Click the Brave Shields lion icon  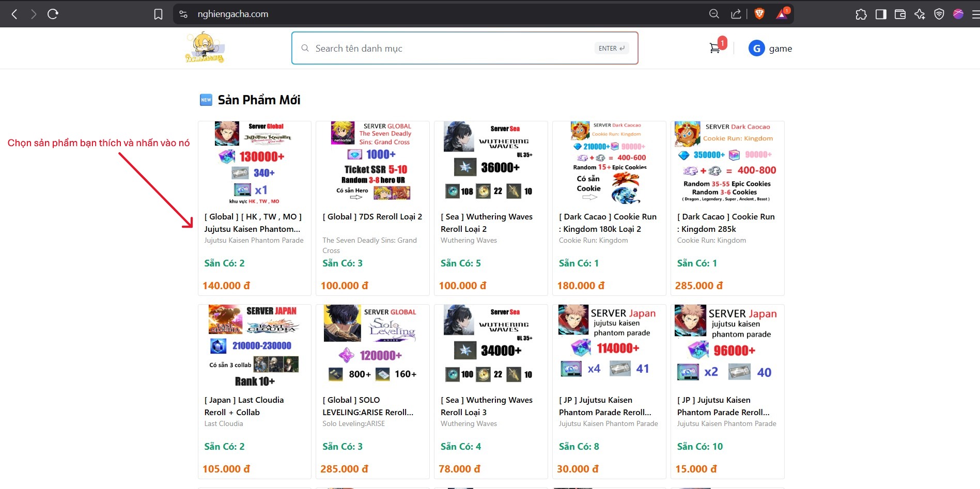click(x=759, y=14)
